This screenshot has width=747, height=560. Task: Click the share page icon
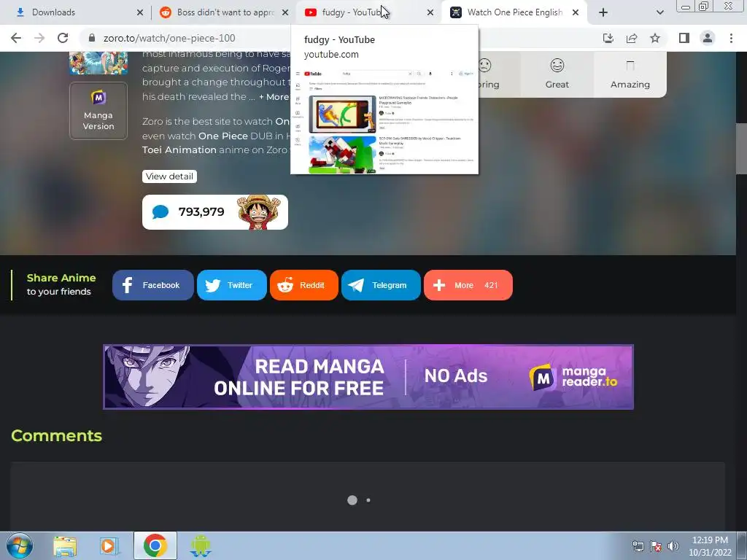click(x=632, y=38)
